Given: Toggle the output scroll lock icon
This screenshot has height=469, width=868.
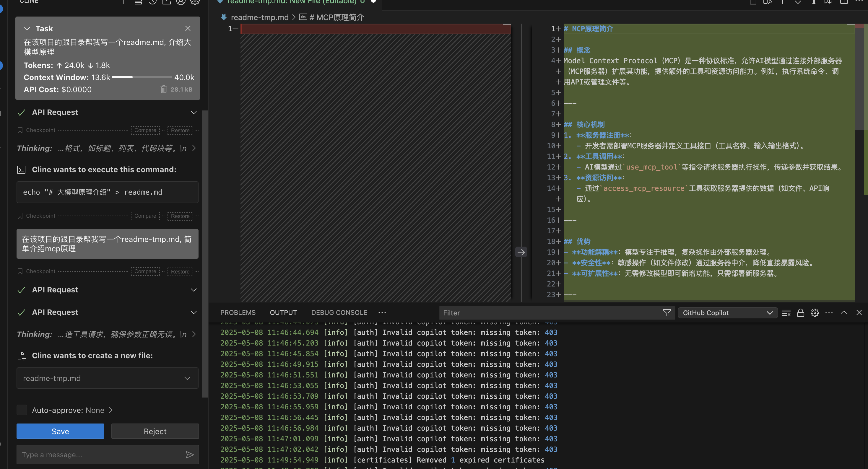Looking at the screenshot, I should 800,313.
